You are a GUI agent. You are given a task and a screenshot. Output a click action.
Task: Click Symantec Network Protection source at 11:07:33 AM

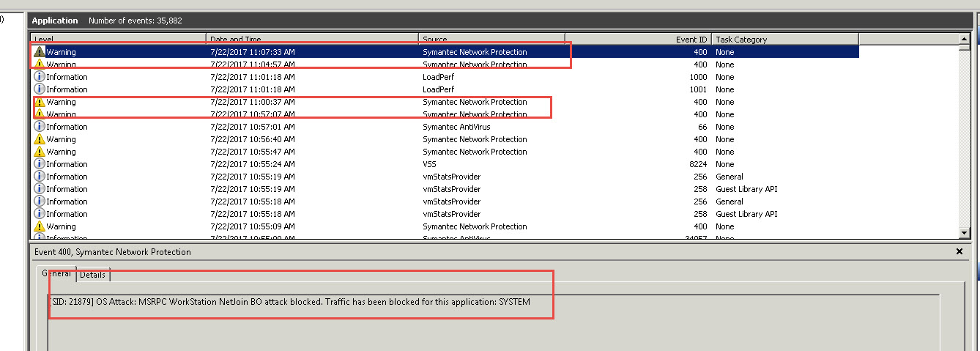(475, 52)
